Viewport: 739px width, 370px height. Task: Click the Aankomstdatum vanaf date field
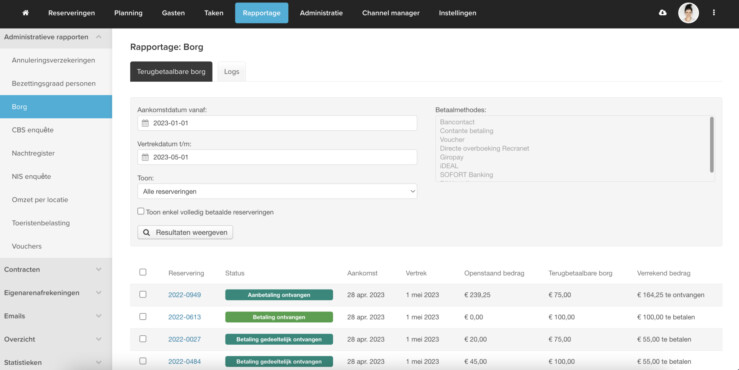(x=277, y=123)
